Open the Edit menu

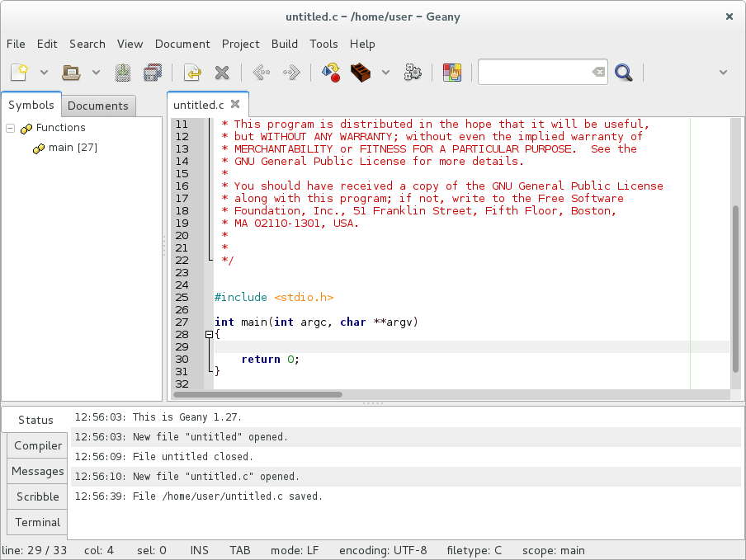click(x=47, y=44)
